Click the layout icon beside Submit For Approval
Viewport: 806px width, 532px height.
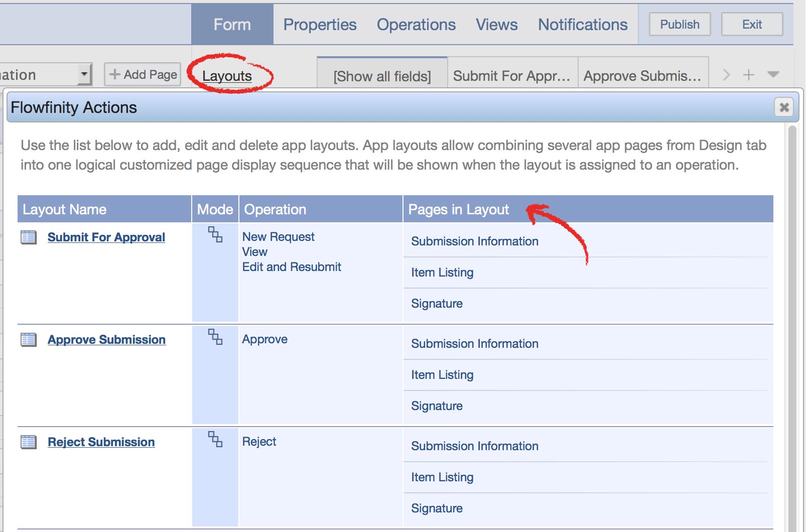click(29, 237)
